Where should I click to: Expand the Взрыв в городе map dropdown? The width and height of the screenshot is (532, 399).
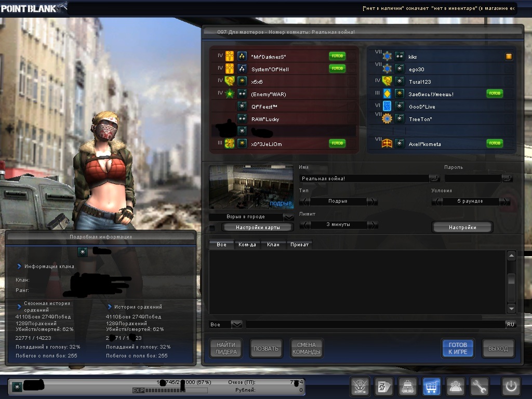pos(288,217)
